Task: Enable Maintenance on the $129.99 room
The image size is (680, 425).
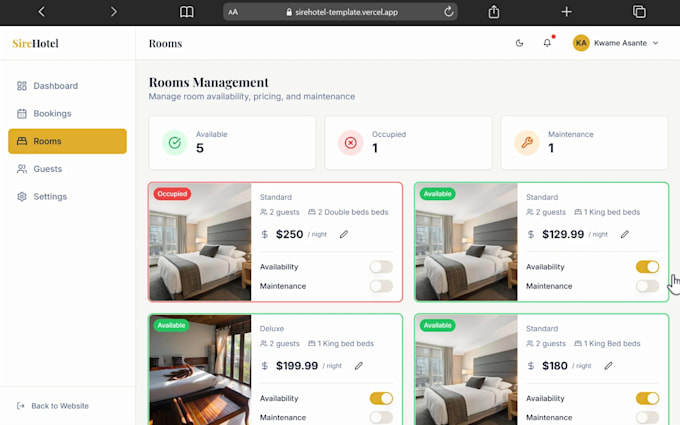Action: 647,286
